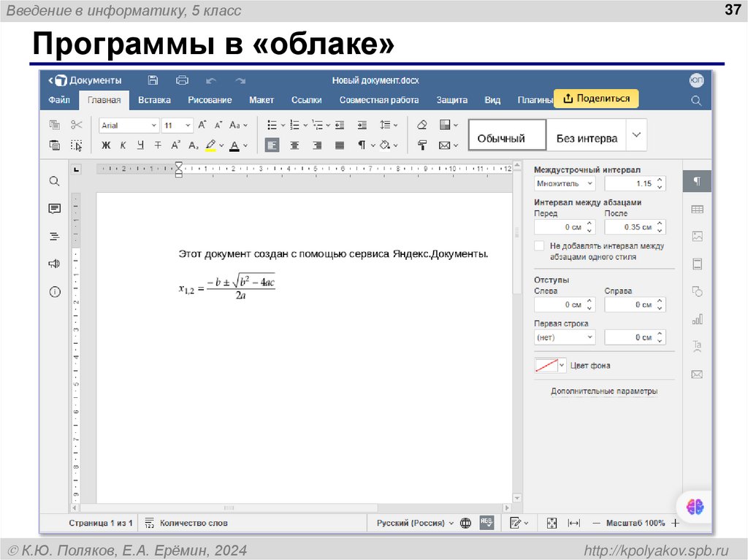Open the Arial font dropdown
Viewport: 748px width, 560px height.
click(129, 125)
